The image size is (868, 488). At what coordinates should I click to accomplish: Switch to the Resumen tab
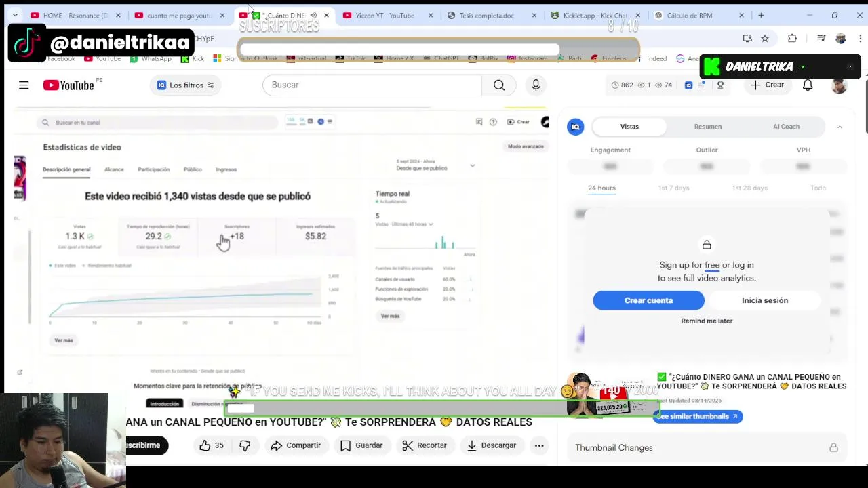pyautogui.click(x=708, y=127)
